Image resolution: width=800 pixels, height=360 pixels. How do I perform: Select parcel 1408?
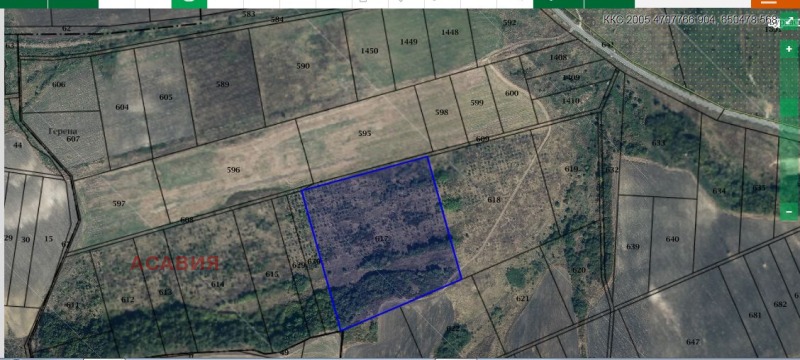pyautogui.click(x=558, y=57)
